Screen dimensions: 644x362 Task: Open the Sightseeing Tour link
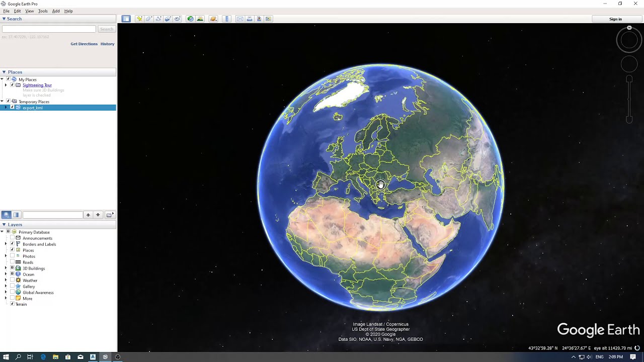[x=37, y=85]
